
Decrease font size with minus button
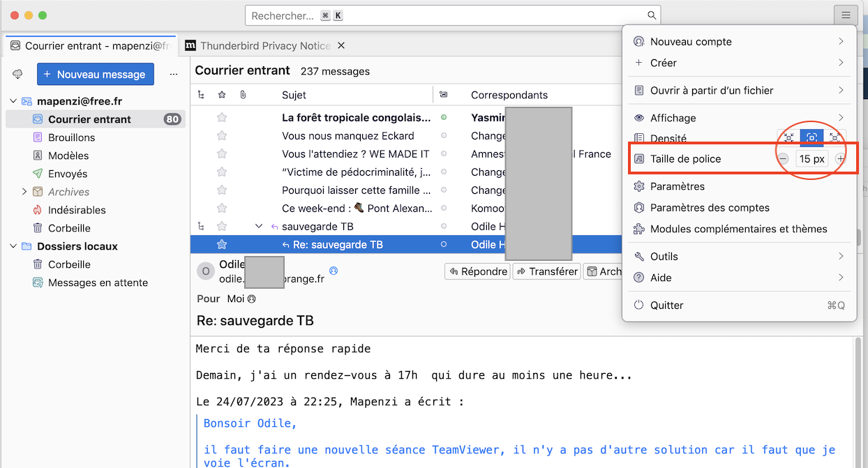[x=784, y=159]
